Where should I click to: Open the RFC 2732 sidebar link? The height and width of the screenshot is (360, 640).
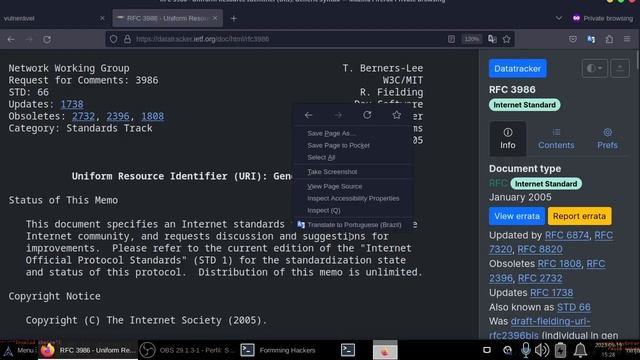click(540, 278)
